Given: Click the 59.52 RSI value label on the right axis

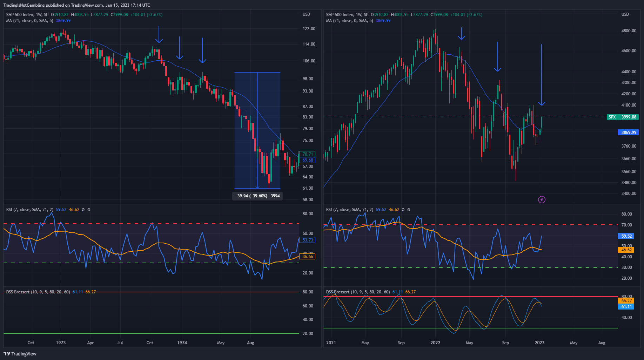Looking at the screenshot, I should point(626,236).
